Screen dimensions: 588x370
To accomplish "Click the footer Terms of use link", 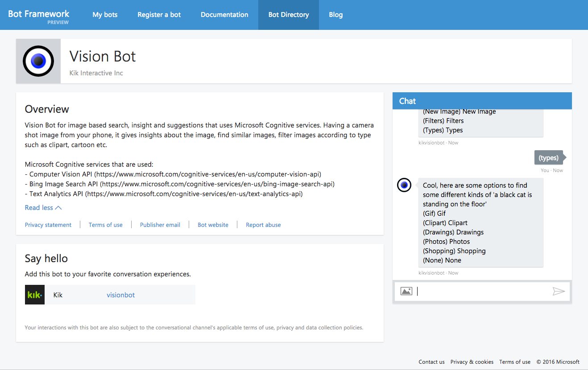I will pos(515,362).
